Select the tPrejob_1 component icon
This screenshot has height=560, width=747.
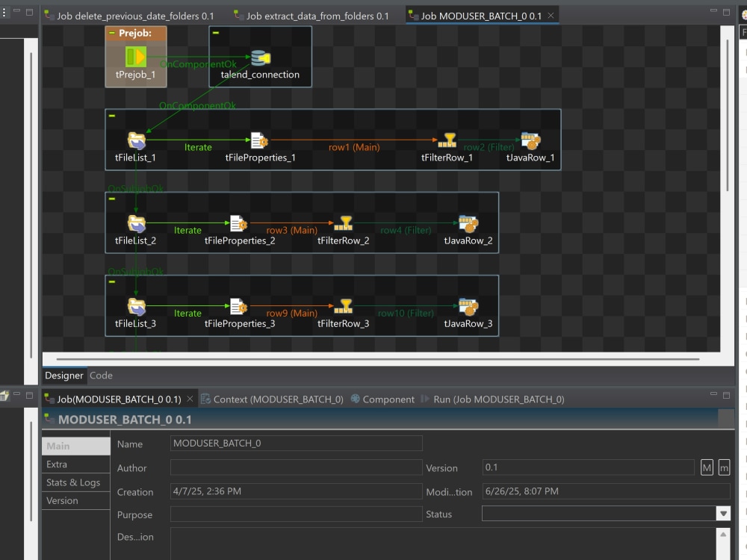tap(136, 57)
